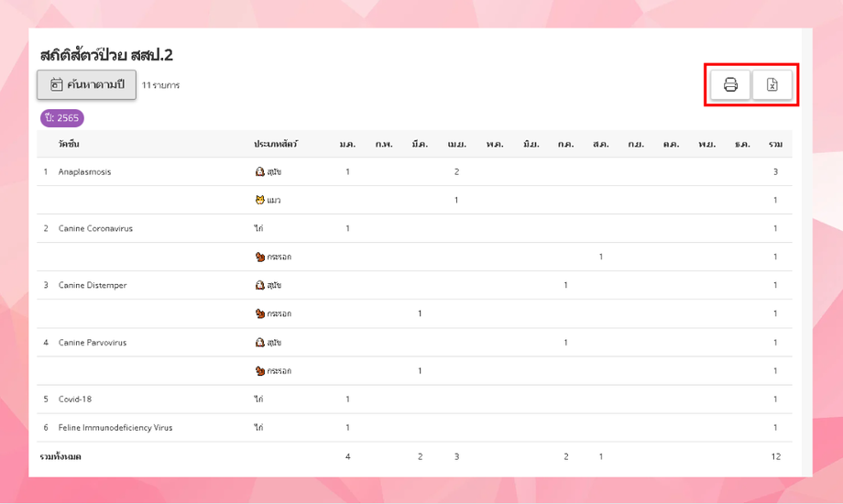Click the dog icon in the Anaplasmosis row
This screenshot has width=843, height=504.
click(259, 171)
